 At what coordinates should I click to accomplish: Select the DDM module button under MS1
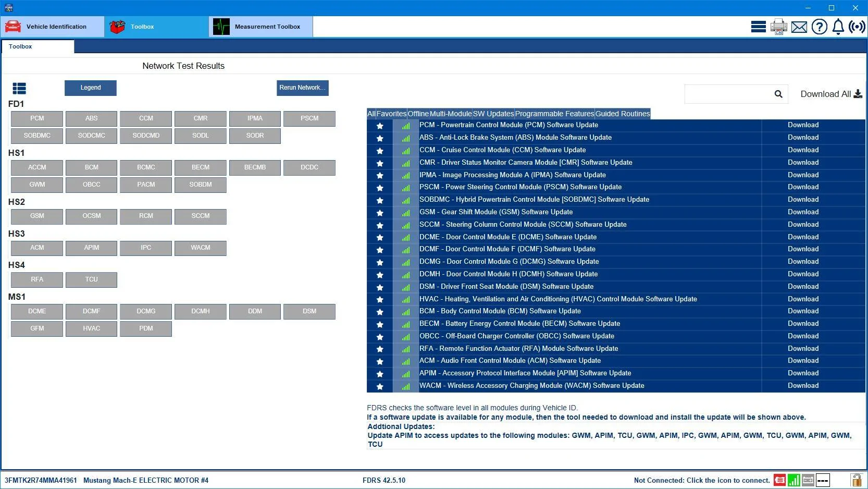click(255, 312)
